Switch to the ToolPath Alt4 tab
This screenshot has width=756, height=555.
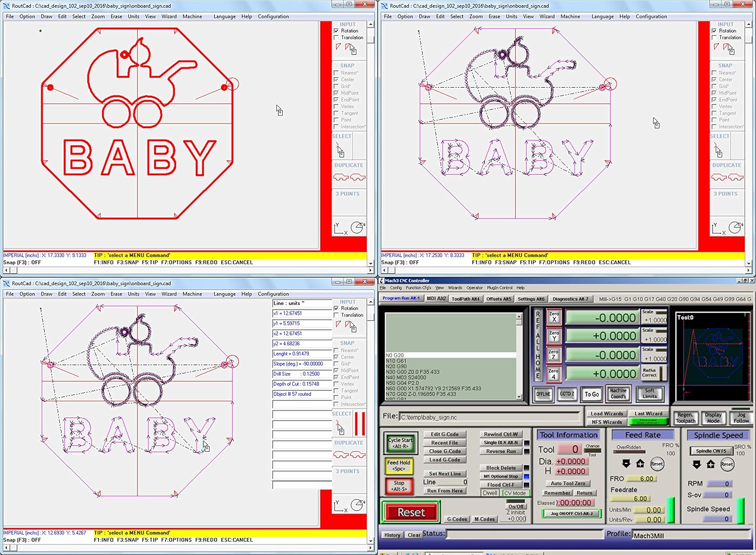coord(465,299)
